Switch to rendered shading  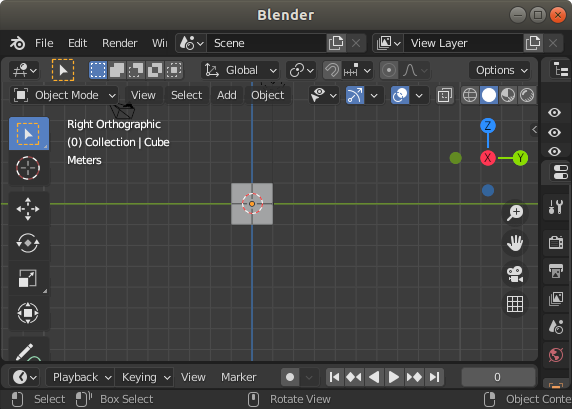click(527, 96)
